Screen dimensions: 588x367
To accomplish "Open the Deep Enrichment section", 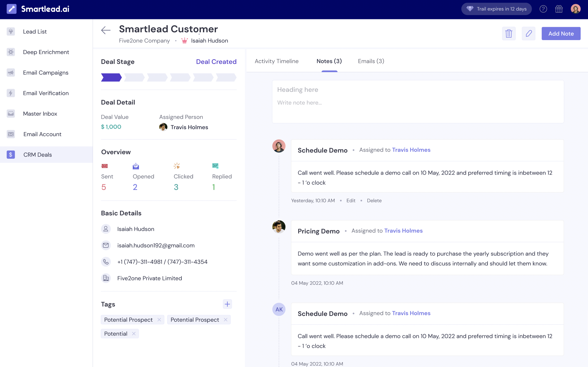I will (46, 52).
